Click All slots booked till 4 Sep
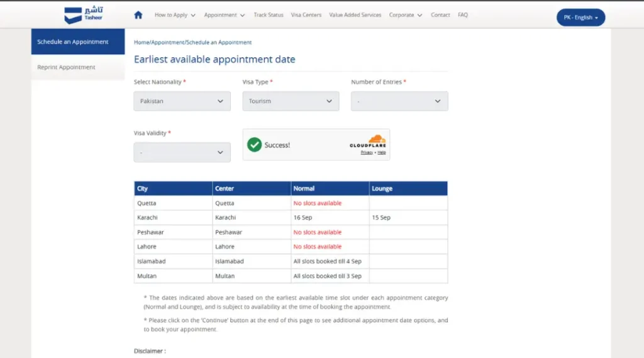 click(x=327, y=261)
